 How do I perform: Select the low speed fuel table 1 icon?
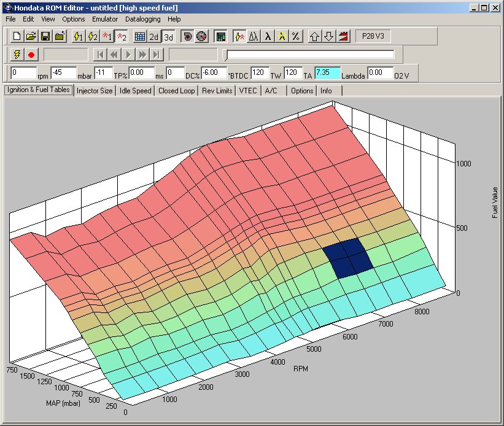[x=107, y=36]
